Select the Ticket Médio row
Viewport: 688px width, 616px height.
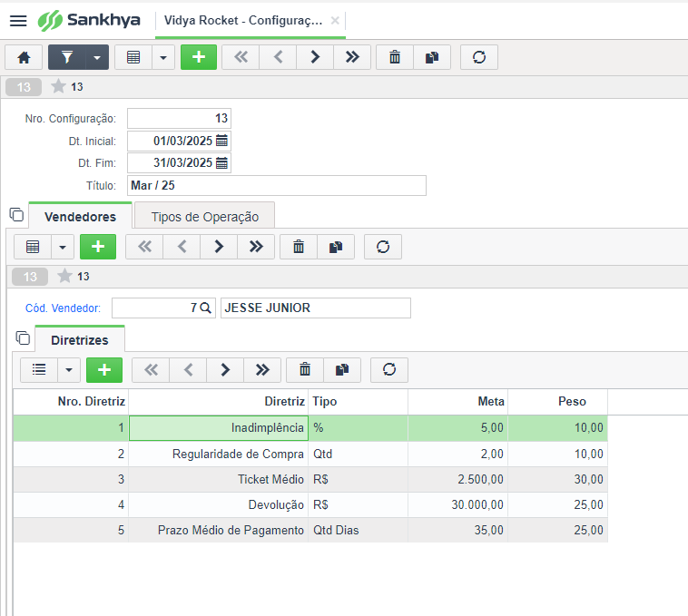click(x=310, y=479)
